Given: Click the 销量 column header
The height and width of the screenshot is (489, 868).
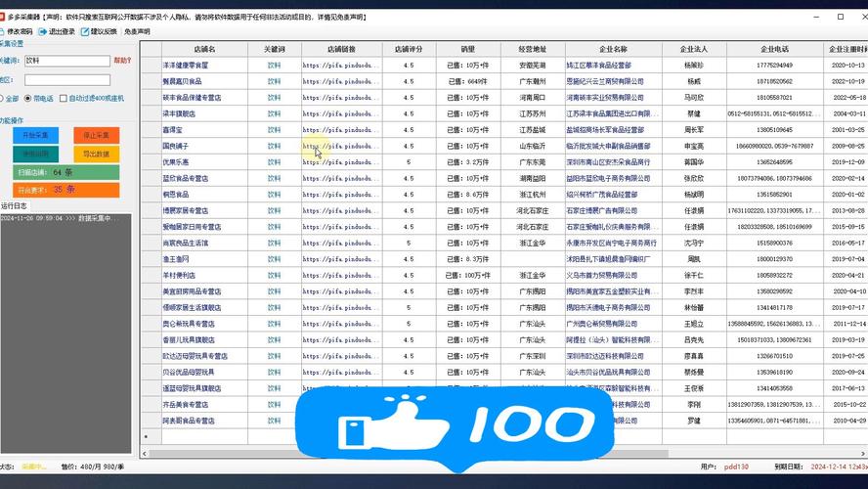Looking at the screenshot, I should coord(467,48).
